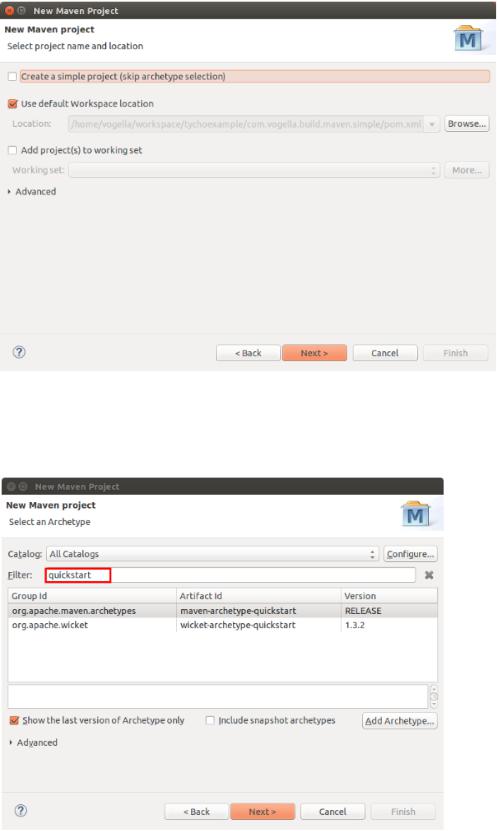The width and height of the screenshot is (499, 831).
Task: Uncheck Use default Workspace location
Action: (13, 104)
